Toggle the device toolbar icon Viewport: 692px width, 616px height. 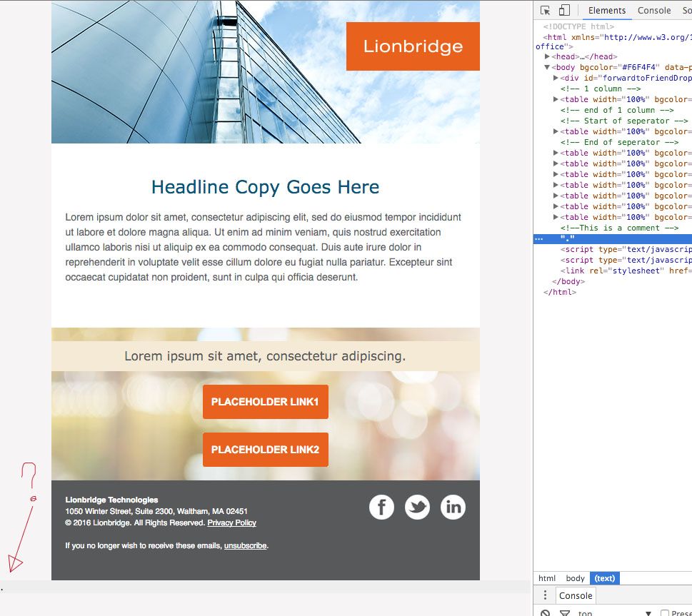point(564,10)
